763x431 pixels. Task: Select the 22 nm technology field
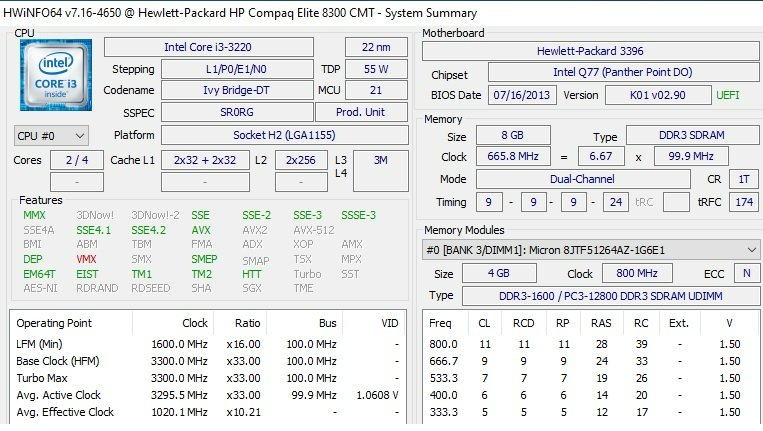376,47
